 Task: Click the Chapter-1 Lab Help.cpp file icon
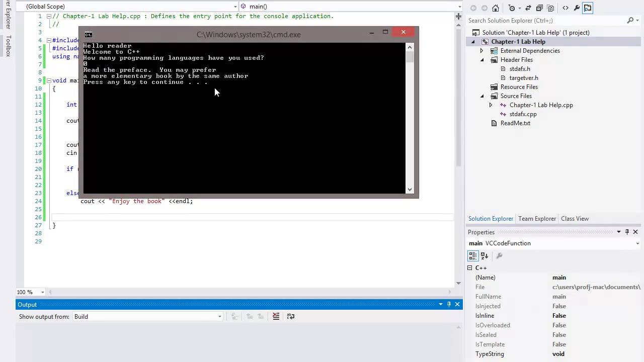click(x=503, y=105)
